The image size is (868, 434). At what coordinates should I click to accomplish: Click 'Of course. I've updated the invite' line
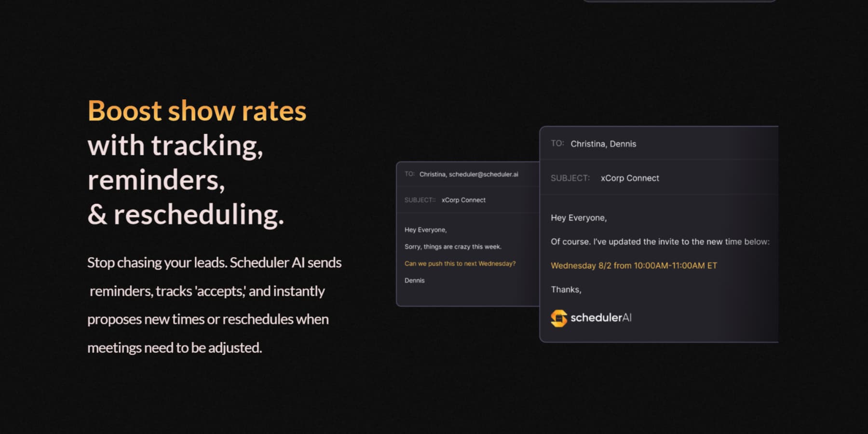[x=660, y=242]
